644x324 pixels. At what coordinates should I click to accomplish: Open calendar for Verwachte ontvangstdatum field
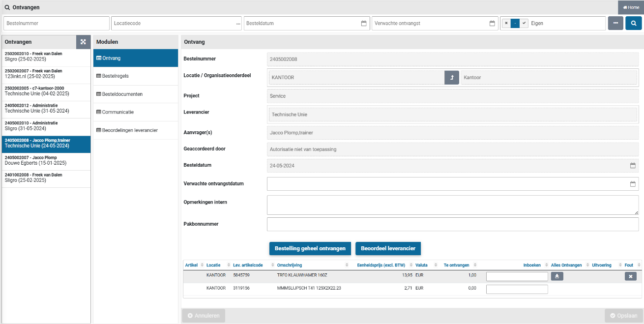pos(633,184)
